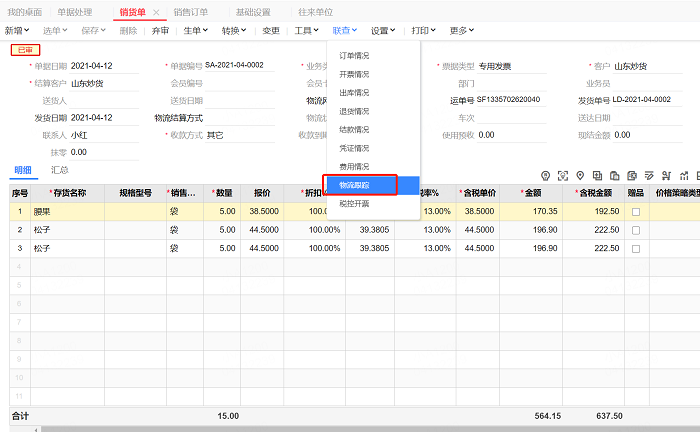
Task: Tick the 赠品 checkbox in row 2
Action: coord(635,230)
